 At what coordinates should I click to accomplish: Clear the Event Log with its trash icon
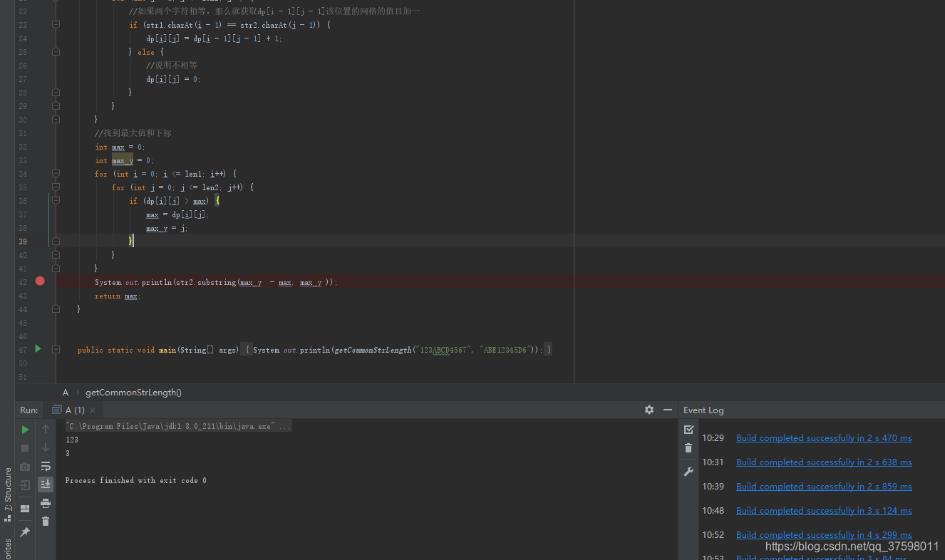(688, 448)
